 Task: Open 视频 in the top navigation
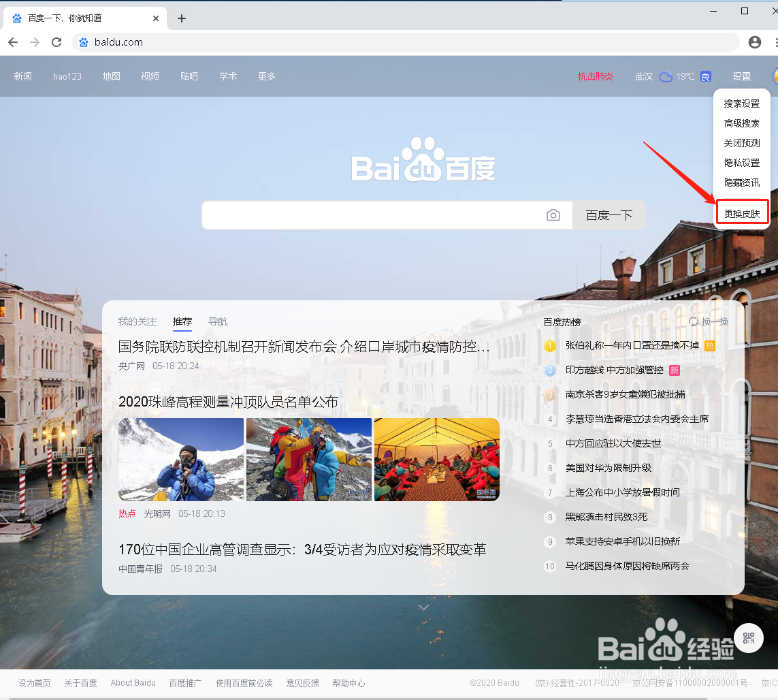click(150, 76)
